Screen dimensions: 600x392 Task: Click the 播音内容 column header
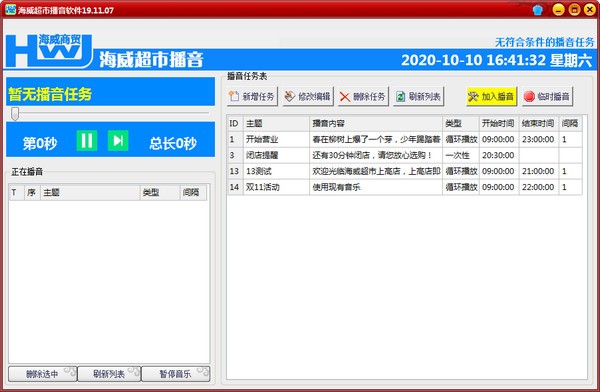(376, 123)
